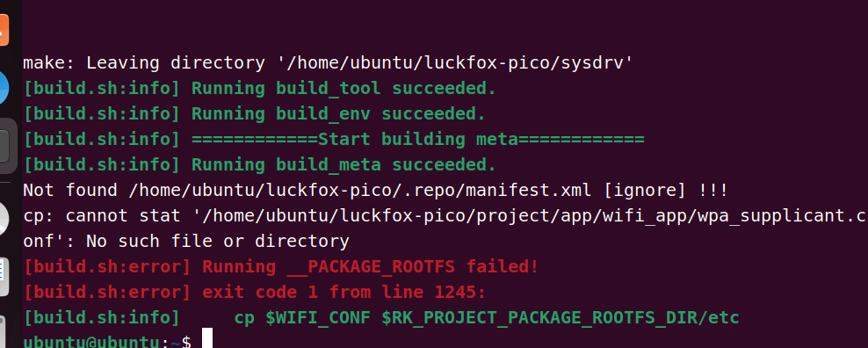Screen dimensions: 868x348
Task: Click the 'cp $WIFI_CONF' command info line
Action: [381, 318]
